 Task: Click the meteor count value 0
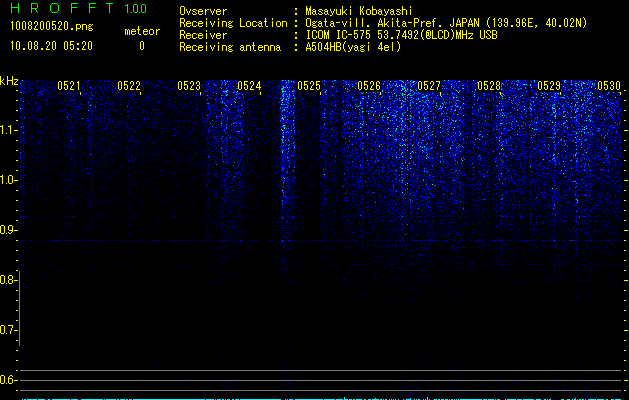[142, 46]
